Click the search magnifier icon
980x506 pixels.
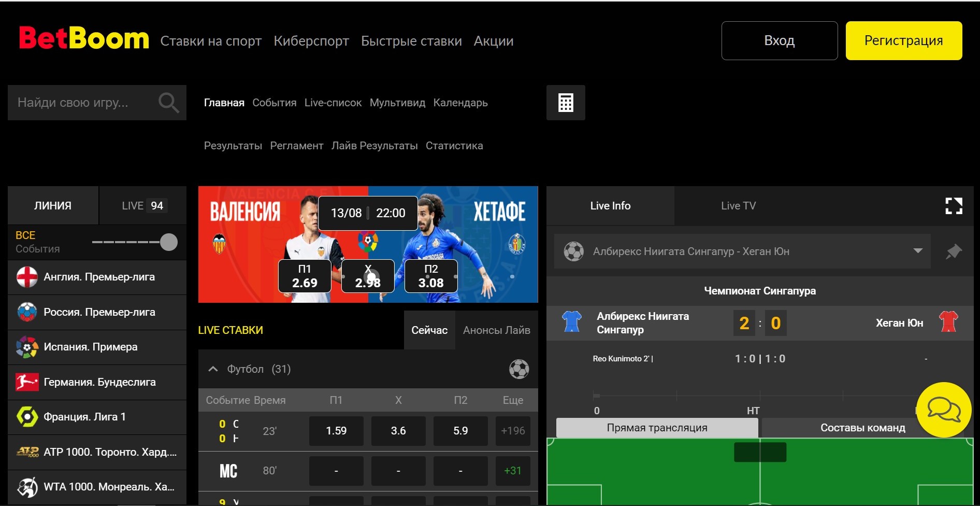click(168, 103)
